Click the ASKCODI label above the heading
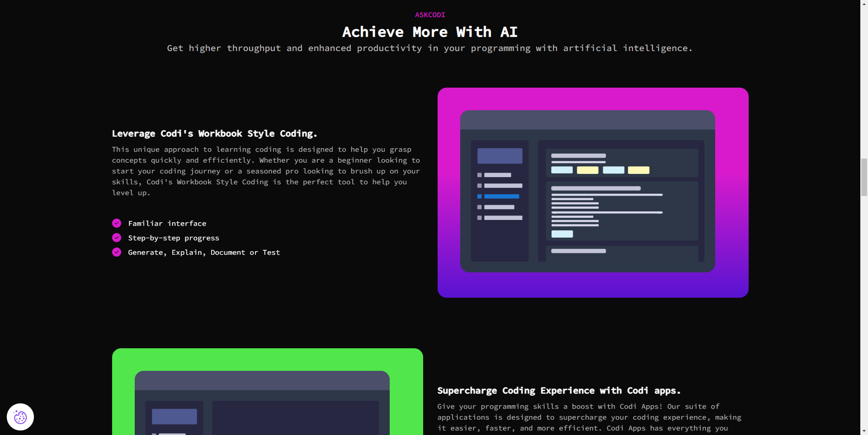The width and height of the screenshot is (868, 435). (430, 15)
